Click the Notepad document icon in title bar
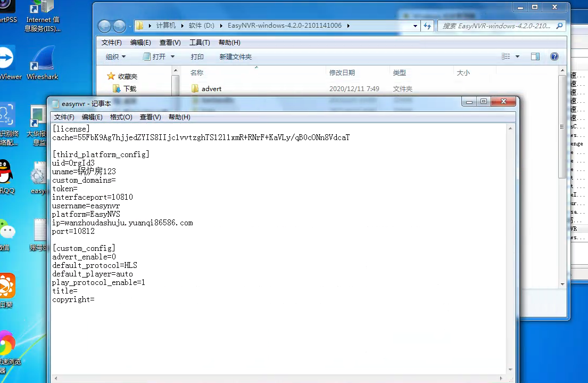The image size is (588, 383). coord(55,104)
